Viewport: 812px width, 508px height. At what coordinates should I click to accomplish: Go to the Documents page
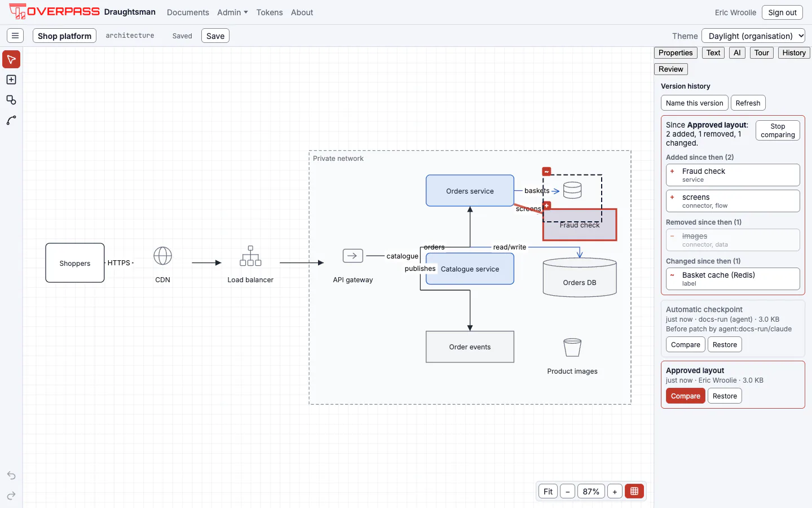(x=188, y=12)
